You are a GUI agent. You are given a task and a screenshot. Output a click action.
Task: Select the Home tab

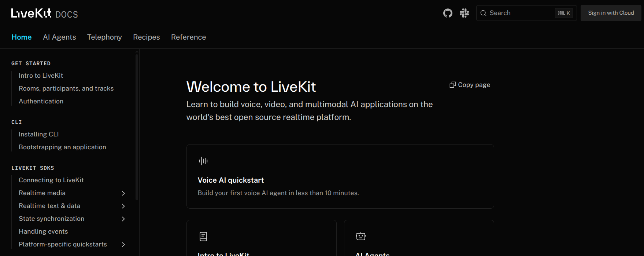pos(22,37)
